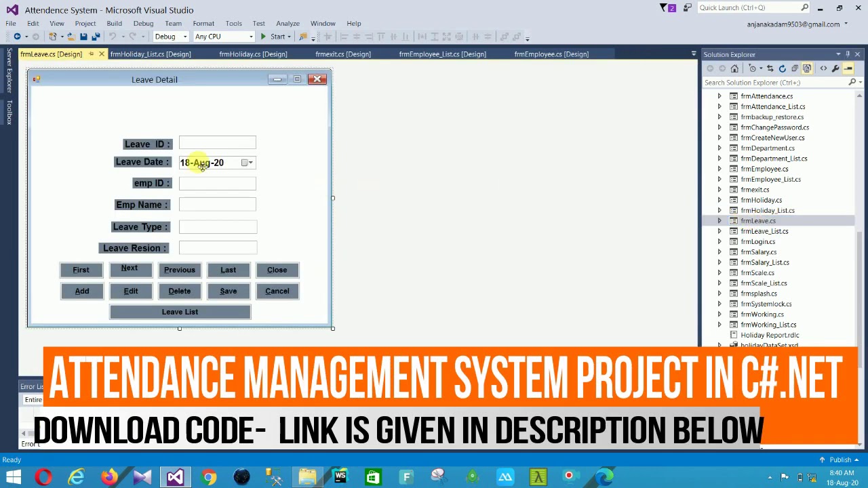The height and width of the screenshot is (488, 868).
Task: Click Opera icon in taskbar
Action: point(43,477)
